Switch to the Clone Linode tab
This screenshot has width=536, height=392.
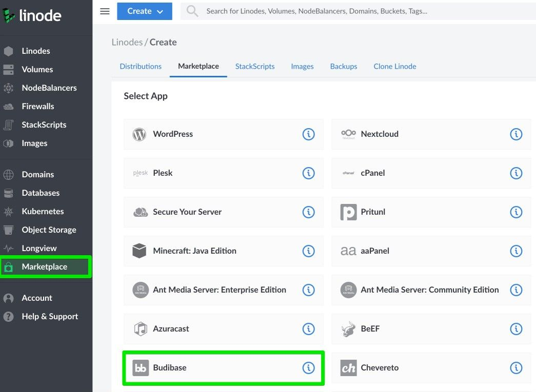pyautogui.click(x=395, y=66)
